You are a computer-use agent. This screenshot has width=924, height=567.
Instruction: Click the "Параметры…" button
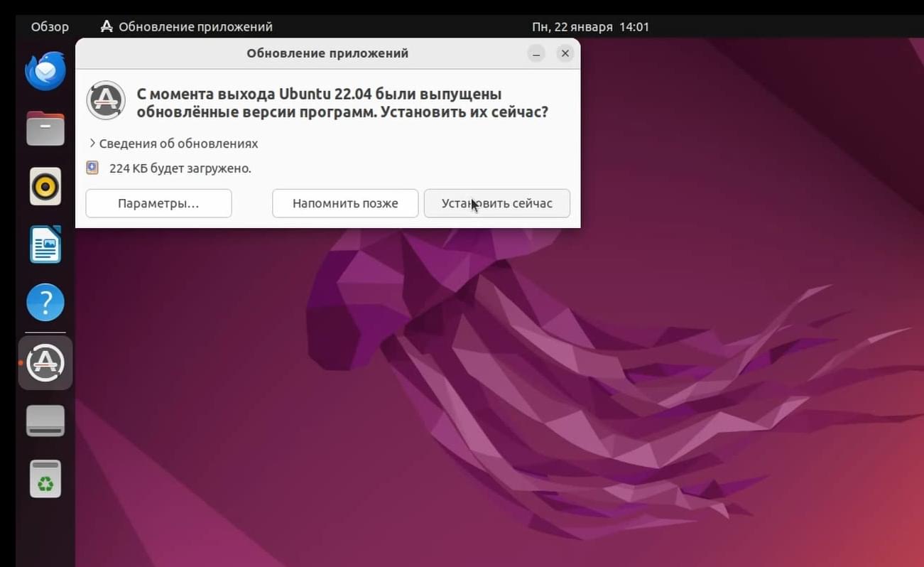point(158,203)
